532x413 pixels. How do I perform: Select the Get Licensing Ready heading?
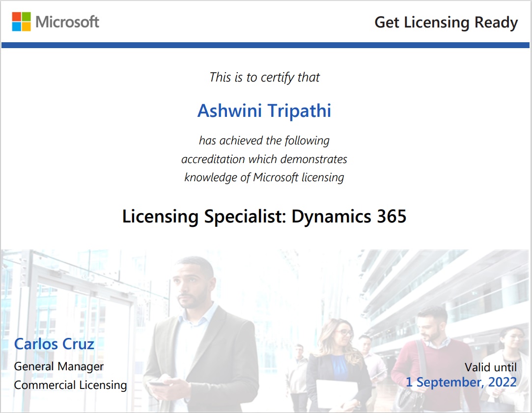pyautogui.click(x=446, y=23)
